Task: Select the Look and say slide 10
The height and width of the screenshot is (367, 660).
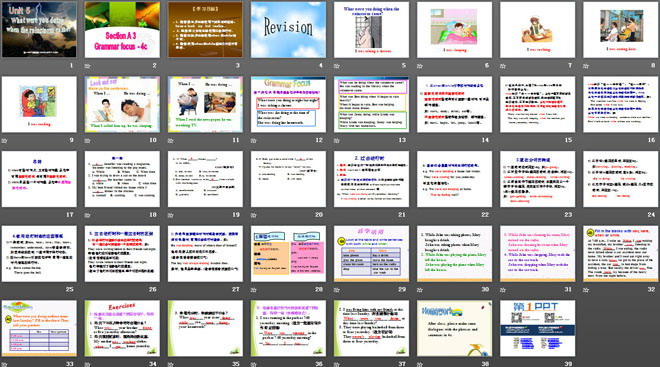Action: coord(122,104)
